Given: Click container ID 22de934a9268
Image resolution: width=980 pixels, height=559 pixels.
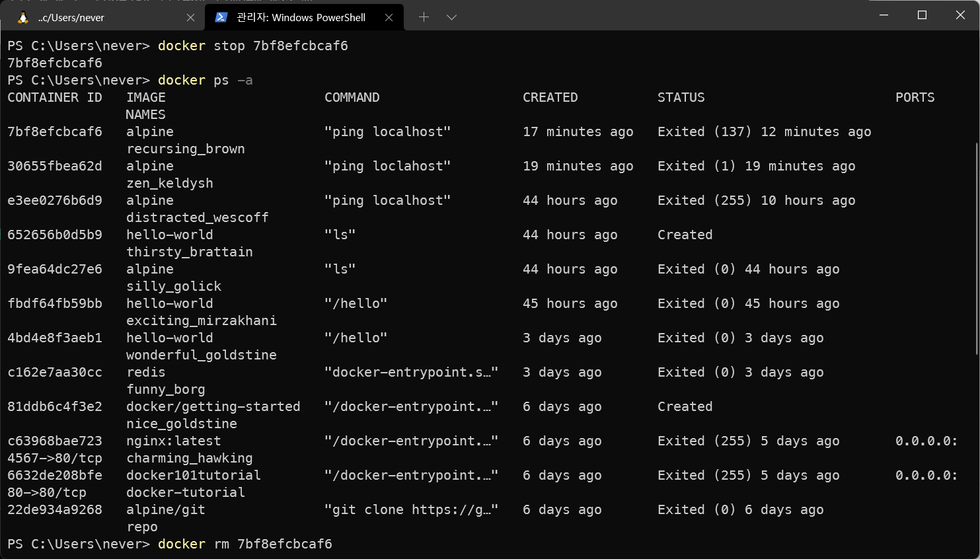Looking at the screenshot, I should [x=55, y=509].
